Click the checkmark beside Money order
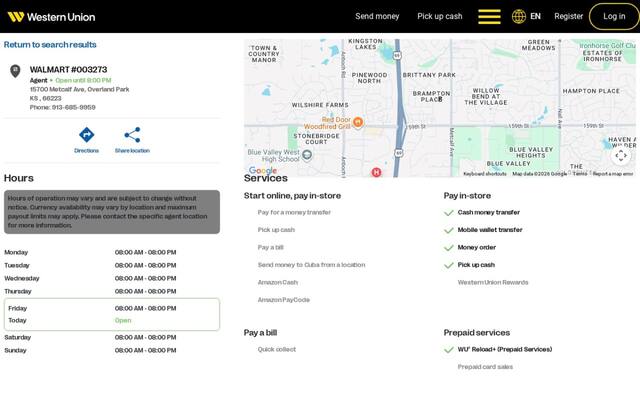Viewport: 640px width, 400px height. (x=449, y=248)
